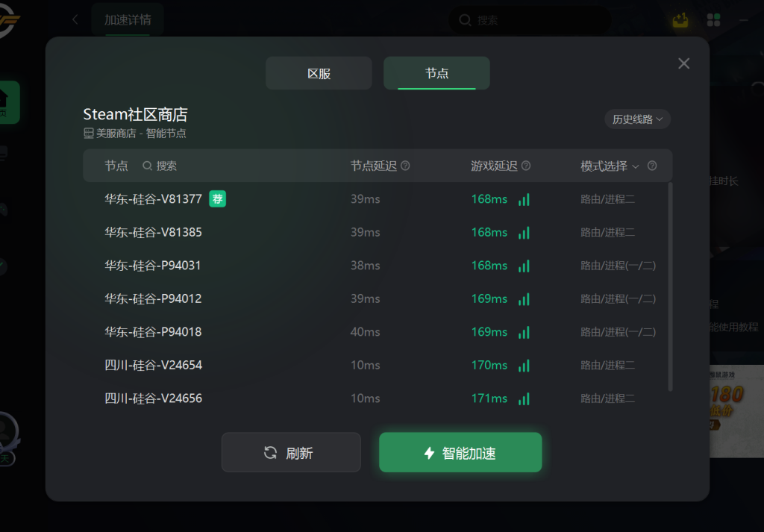
Task: Click the 刷新 button
Action: coord(291,452)
